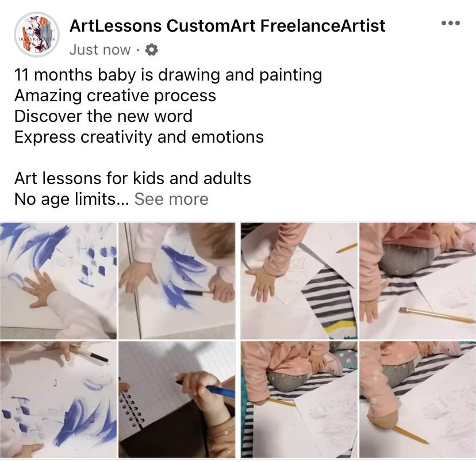476x462 pixels.
Task: Click the line 'Amazing creative process'
Action: tap(115, 96)
